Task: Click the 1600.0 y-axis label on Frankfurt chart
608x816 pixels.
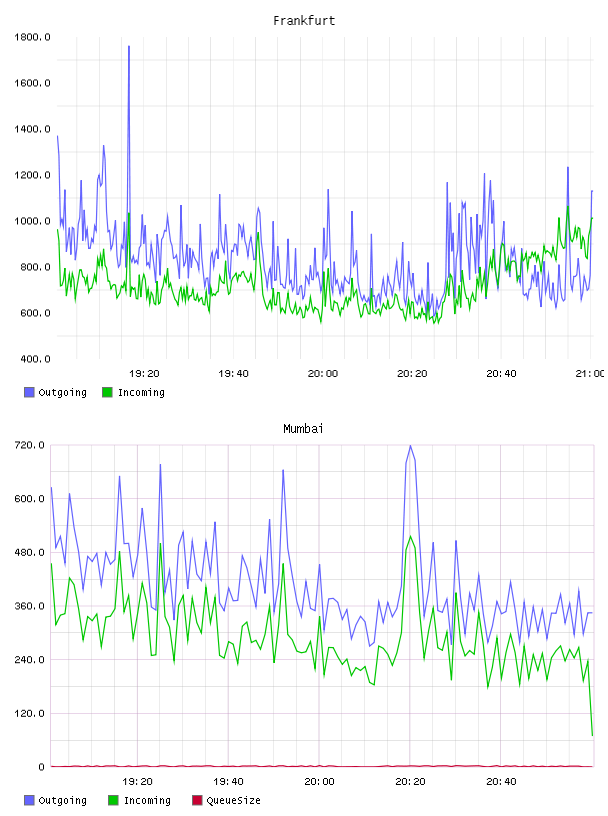Action: [32, 83]
